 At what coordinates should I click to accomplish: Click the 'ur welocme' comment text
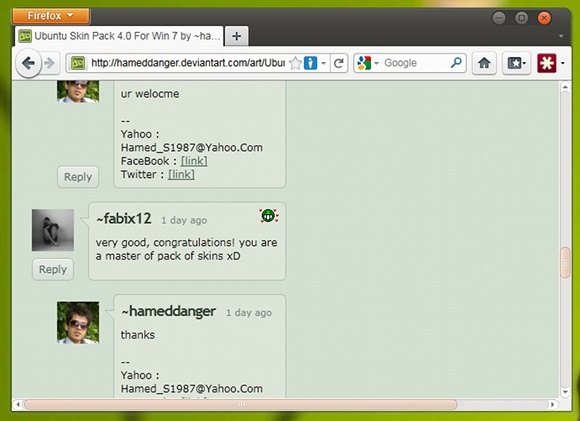pyautogui.click(x=150, y=94)
